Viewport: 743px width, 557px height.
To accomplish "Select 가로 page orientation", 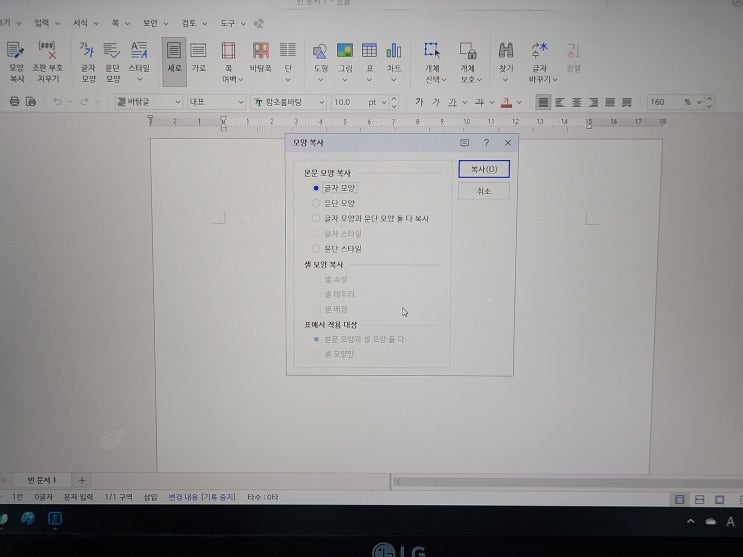I will [199, 59].
